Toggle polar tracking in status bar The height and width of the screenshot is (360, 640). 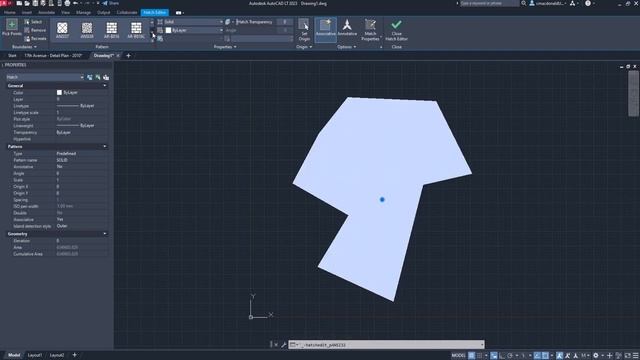(510, 356)
